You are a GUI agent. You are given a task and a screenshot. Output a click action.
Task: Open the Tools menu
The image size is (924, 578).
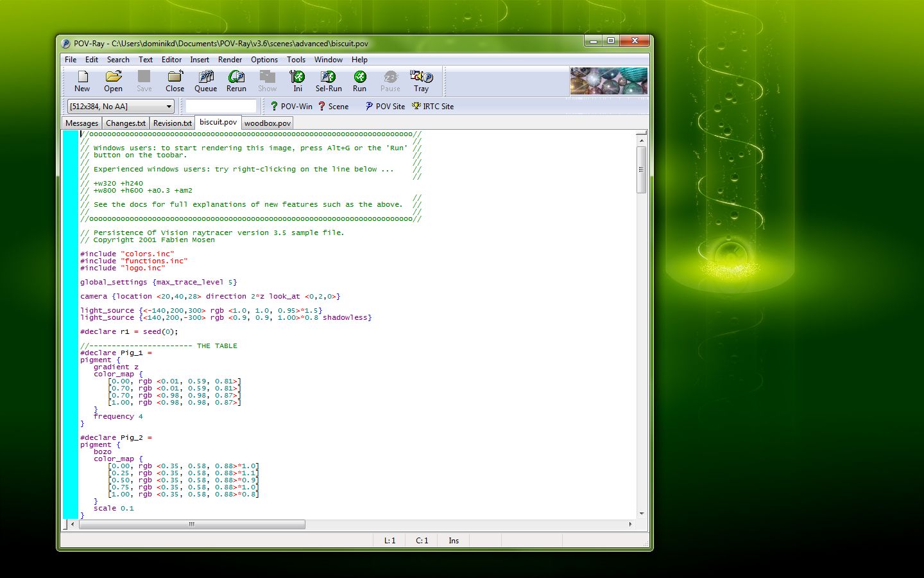click(x=296, y=59)
